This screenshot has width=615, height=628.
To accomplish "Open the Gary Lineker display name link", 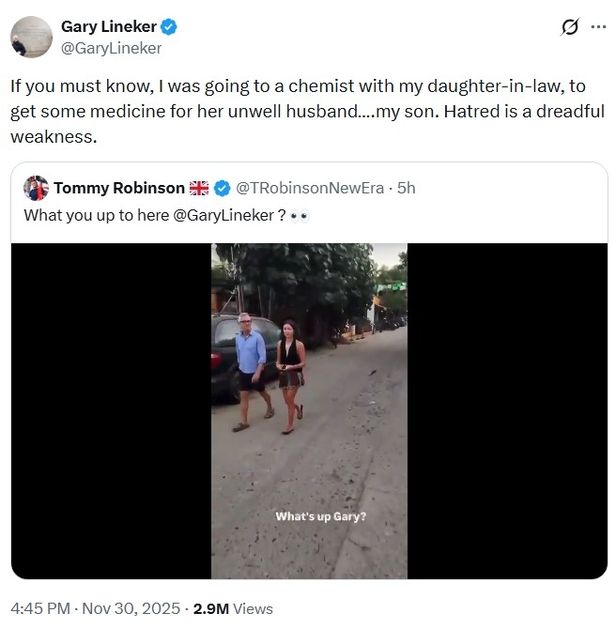I will tap(109, 27).
